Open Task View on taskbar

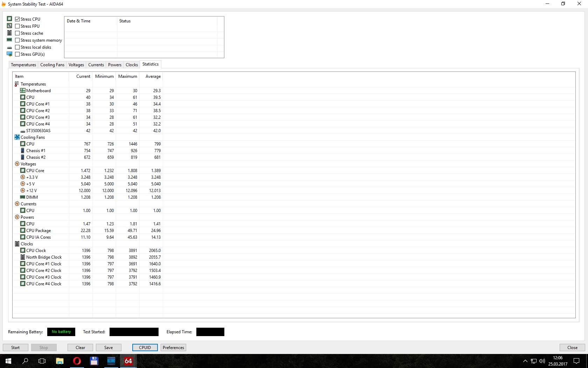click(42, 361)
